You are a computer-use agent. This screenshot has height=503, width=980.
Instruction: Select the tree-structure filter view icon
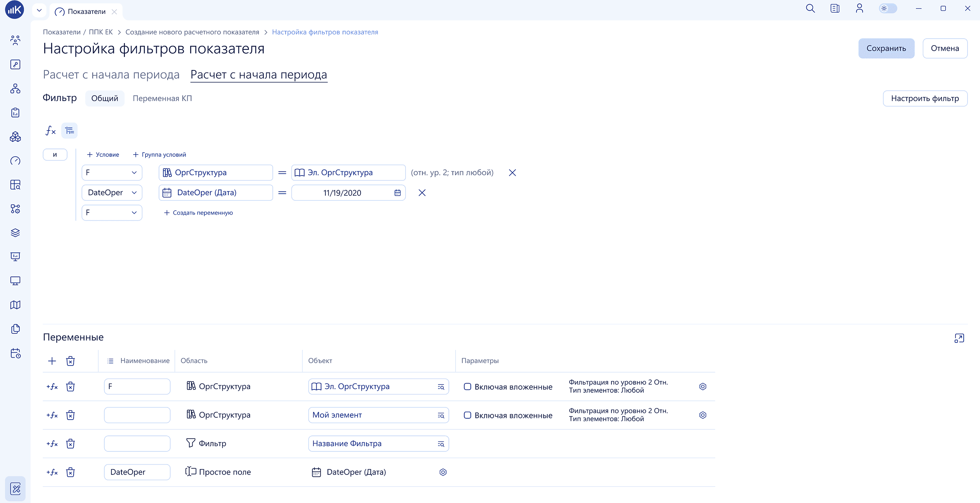coord(70,131)
